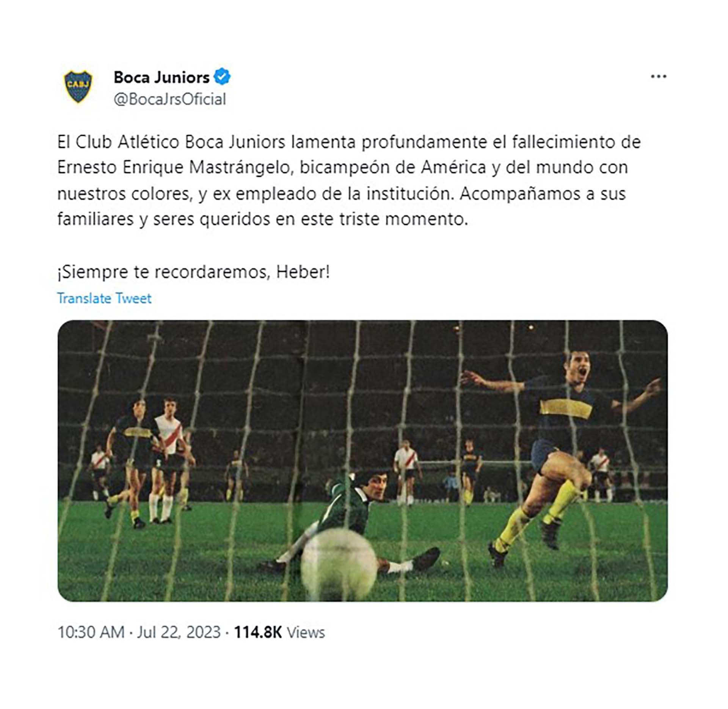Image resolution: width=728 pixels, height=709 pixels.
Task: Click the Translate Tweet link
Action: (104, 299)
